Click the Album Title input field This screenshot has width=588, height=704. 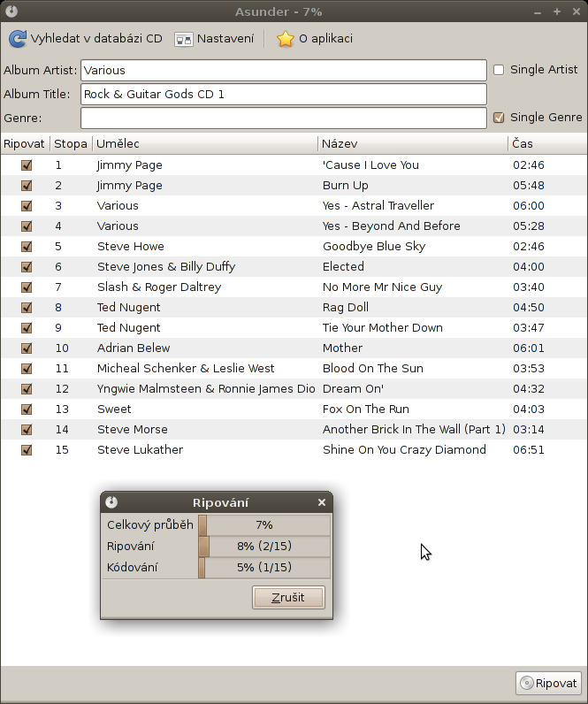coord(284,95)
